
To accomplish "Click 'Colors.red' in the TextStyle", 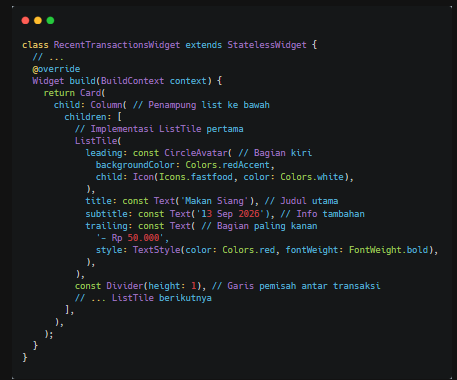I will click(x=249, y=250).
